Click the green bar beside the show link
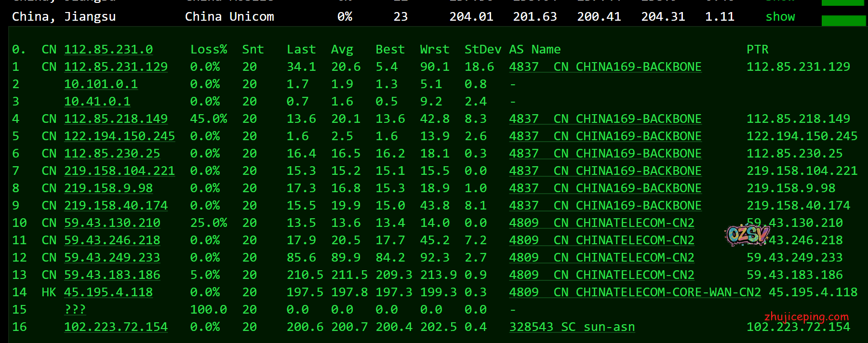The height and width of the screenshot is (343, 868). tap(843, 21)
